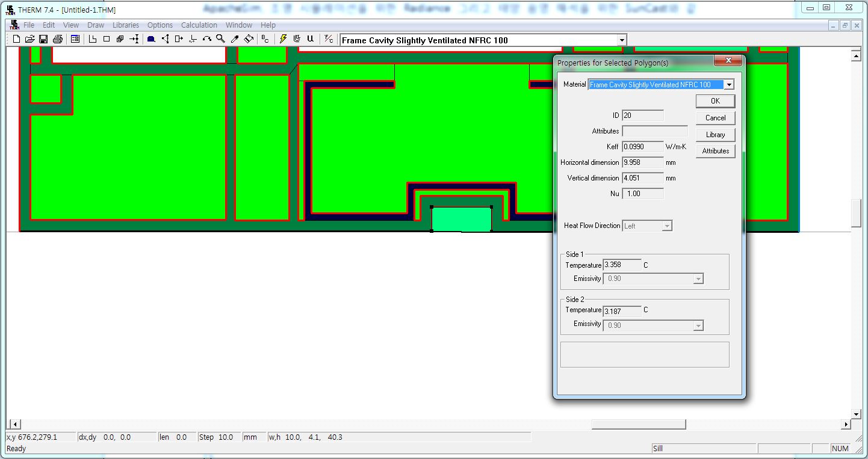
Task: Select the Draw Polygon tool
Action: click(x=93, y=39)
